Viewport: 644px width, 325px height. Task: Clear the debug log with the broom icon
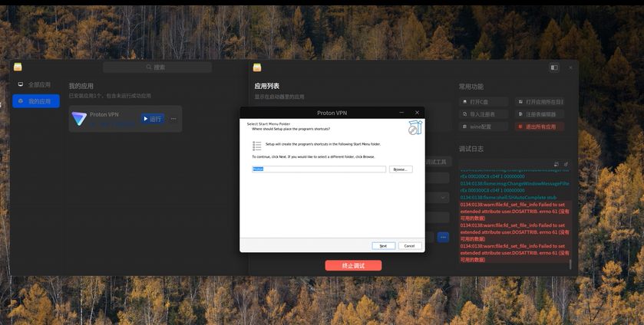coord(566,164)
